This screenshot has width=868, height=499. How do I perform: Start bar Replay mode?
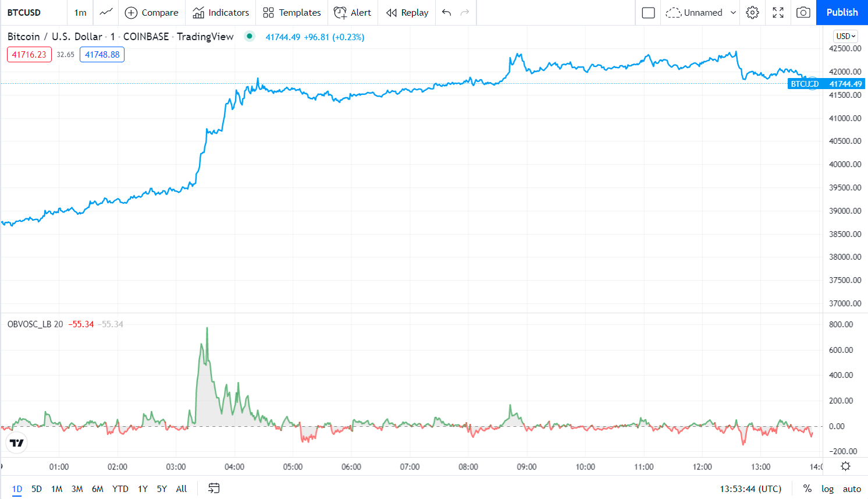(x=407, y=13)
